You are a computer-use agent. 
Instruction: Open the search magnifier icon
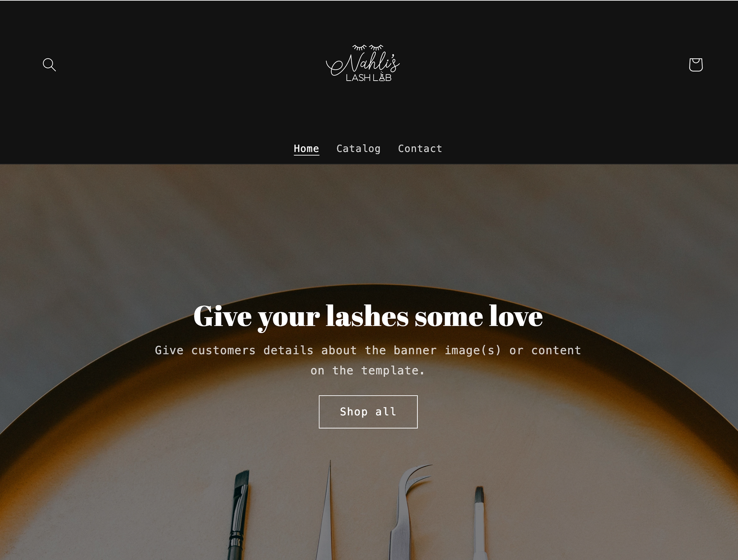[x=49, y=65]
